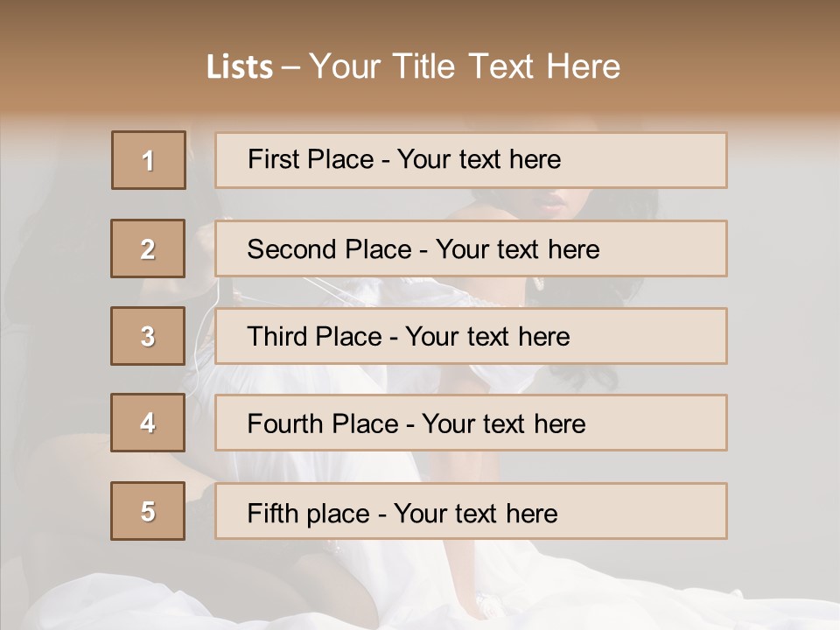Click "Your text here" in First Place row
Image resolution: width=840 pixels, height=630 pixels.
click(479, 159)
